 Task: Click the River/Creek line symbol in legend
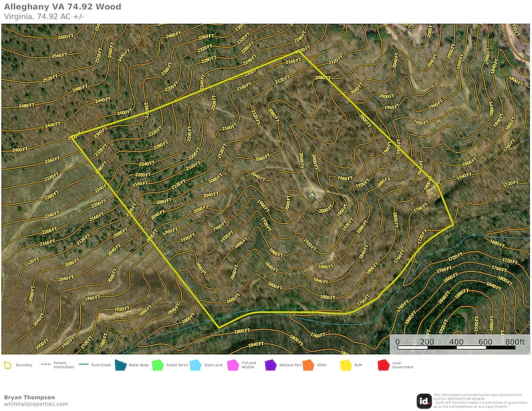point(84,364)
